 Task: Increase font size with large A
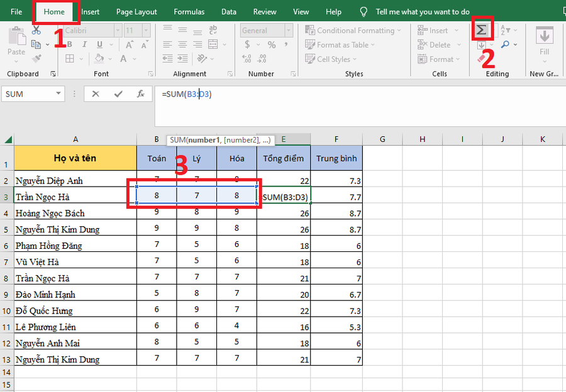pos(129,45)
